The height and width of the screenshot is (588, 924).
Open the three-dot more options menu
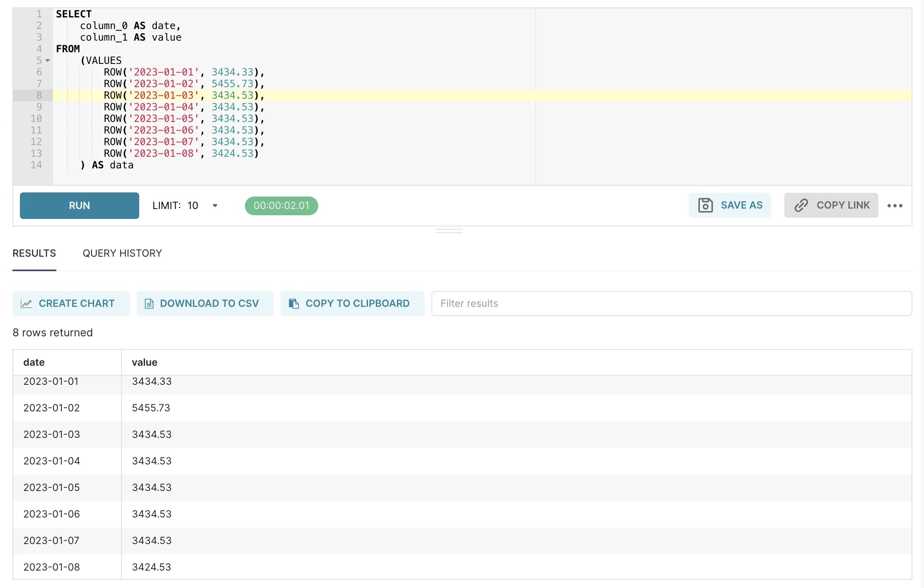[895, 206]
